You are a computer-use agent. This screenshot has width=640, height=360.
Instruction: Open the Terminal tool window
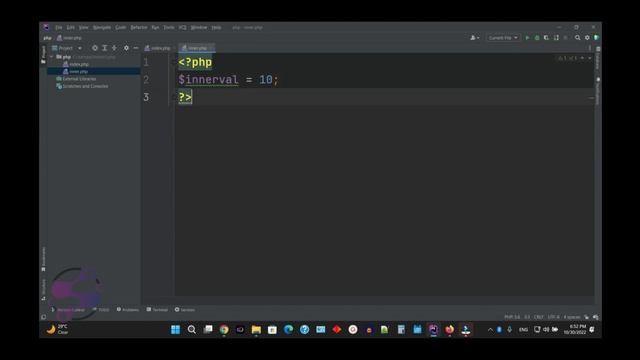[x=157, y=310]
